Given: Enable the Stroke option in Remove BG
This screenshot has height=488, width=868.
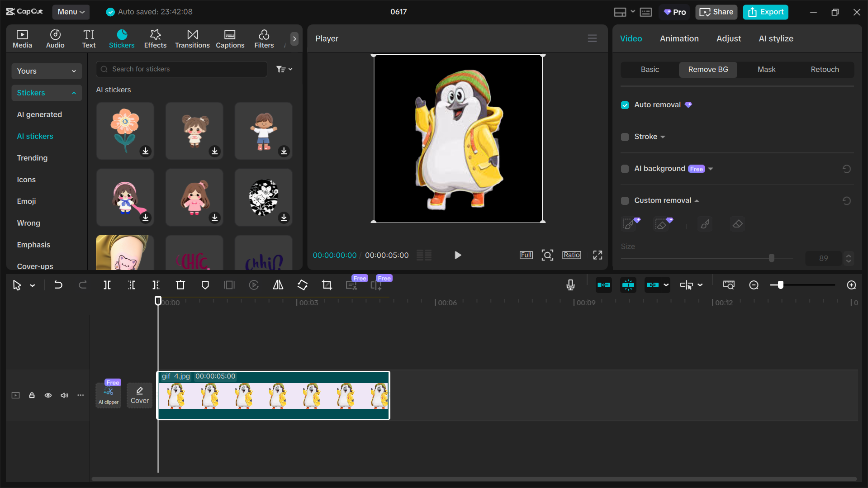Looking at the screenshot, I should pos(625,137).
